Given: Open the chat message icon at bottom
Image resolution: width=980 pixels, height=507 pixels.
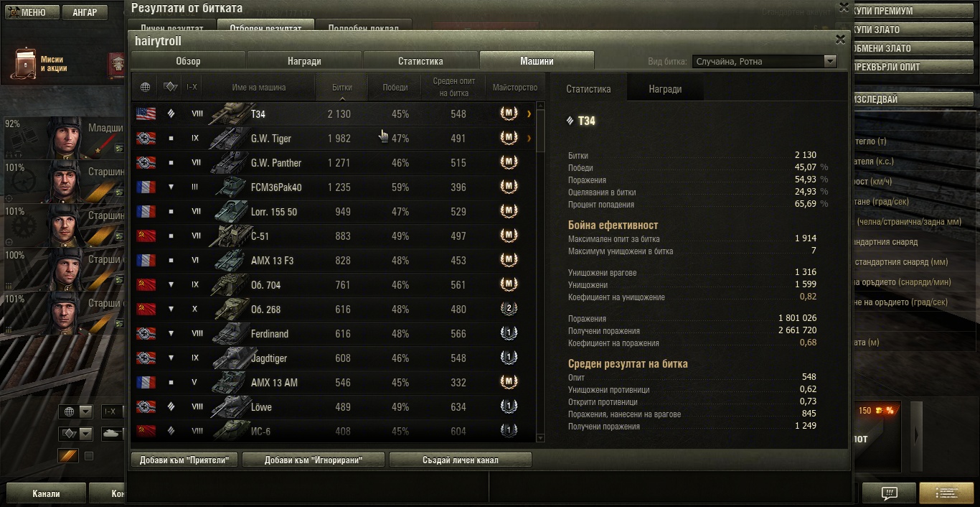Looking at the screenshot, I should [x=889, y=493].
